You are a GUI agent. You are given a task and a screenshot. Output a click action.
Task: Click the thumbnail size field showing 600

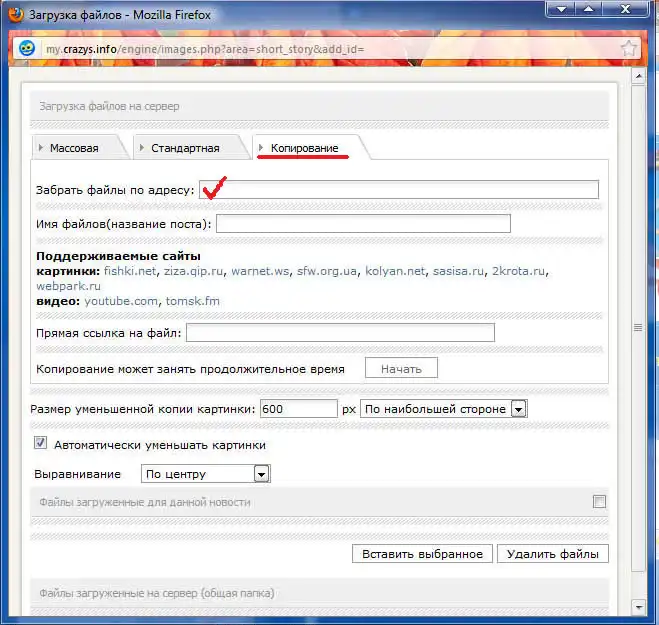pos(298,409)
